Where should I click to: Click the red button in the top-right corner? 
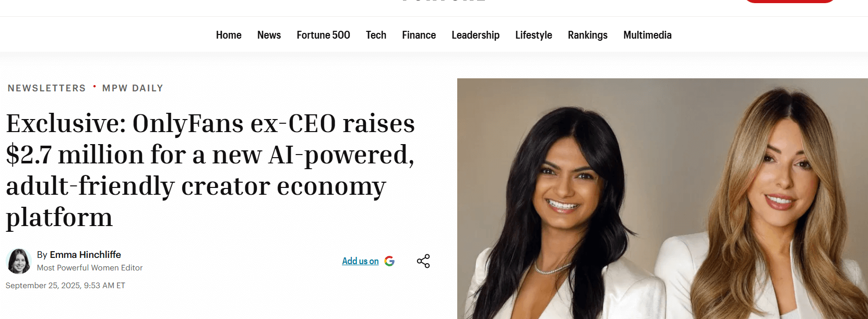(x=789, y=1)
